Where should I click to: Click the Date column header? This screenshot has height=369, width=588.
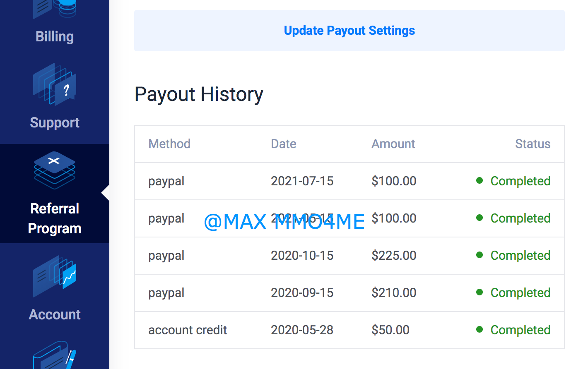284,144
